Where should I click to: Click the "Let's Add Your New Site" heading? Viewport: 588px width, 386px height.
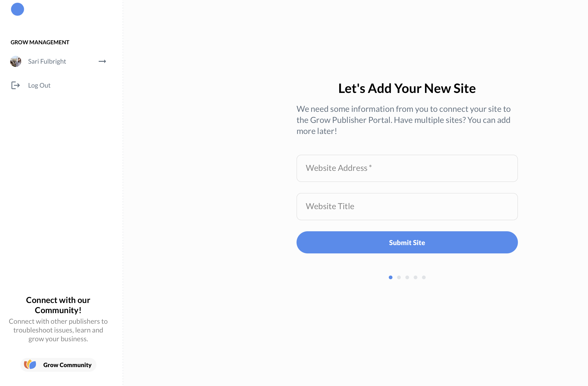pos(407,89)
